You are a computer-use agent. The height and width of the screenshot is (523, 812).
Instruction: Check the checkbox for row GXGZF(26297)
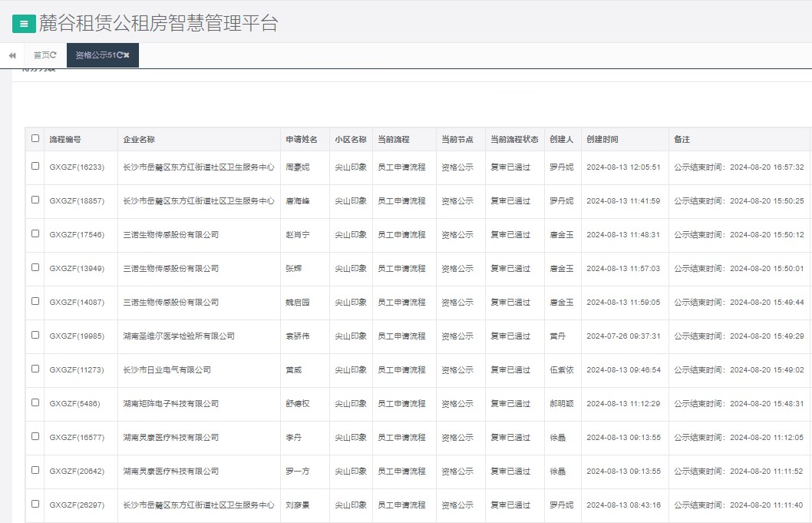(34, 505)
